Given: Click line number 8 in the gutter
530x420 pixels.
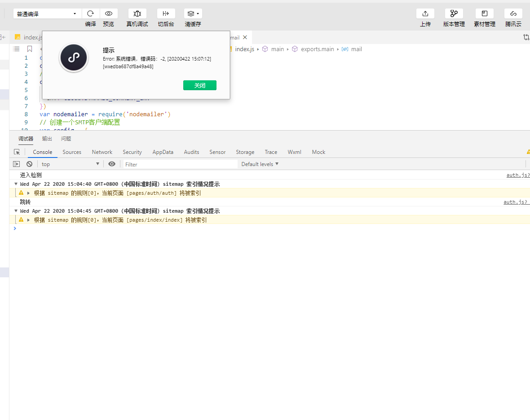Looking at the screenshot, I should [x=26, y=114].
